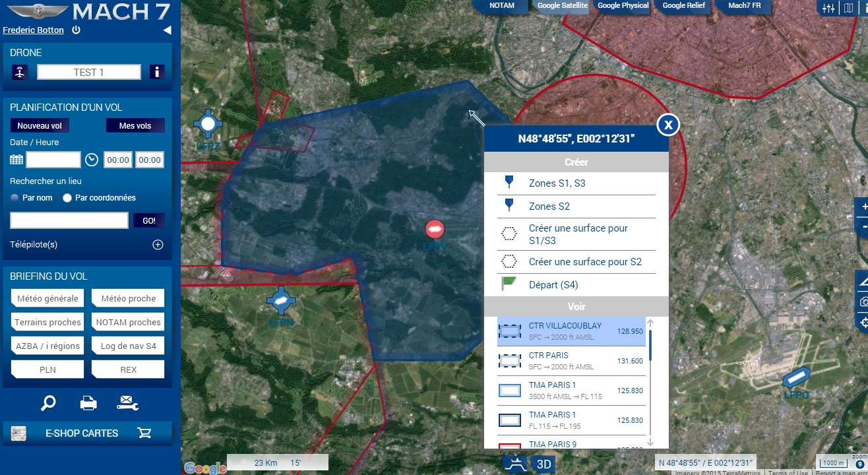Click the LFPV no-entry airfield marker
Screen dimensions: 868x475
435,229
